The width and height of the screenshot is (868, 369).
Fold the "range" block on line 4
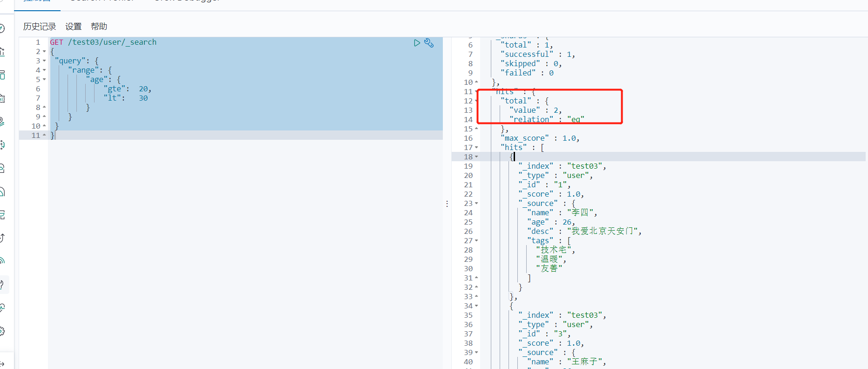44,70
